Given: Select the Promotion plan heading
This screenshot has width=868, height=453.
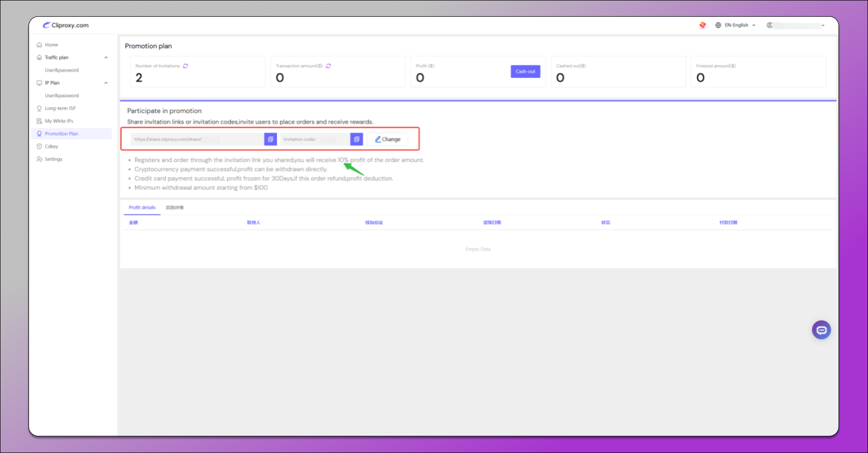Looking at the screenshot, I should tap(148, 46).
